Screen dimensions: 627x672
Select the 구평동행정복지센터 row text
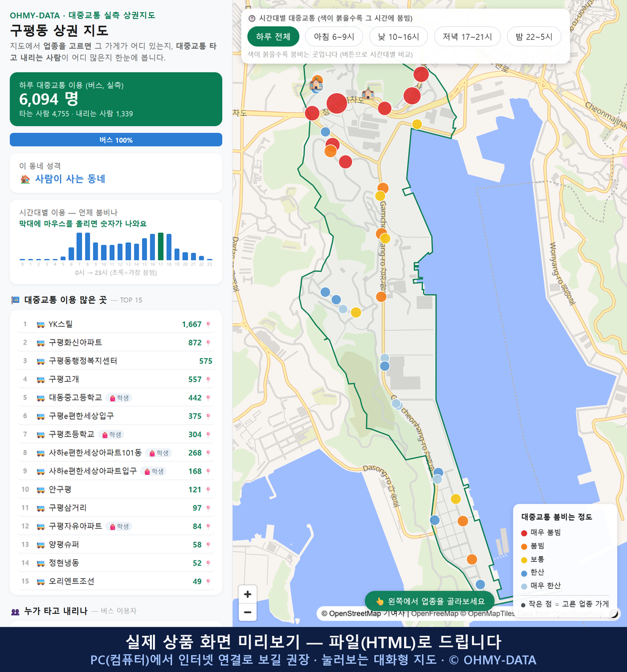tap(83, 361)
